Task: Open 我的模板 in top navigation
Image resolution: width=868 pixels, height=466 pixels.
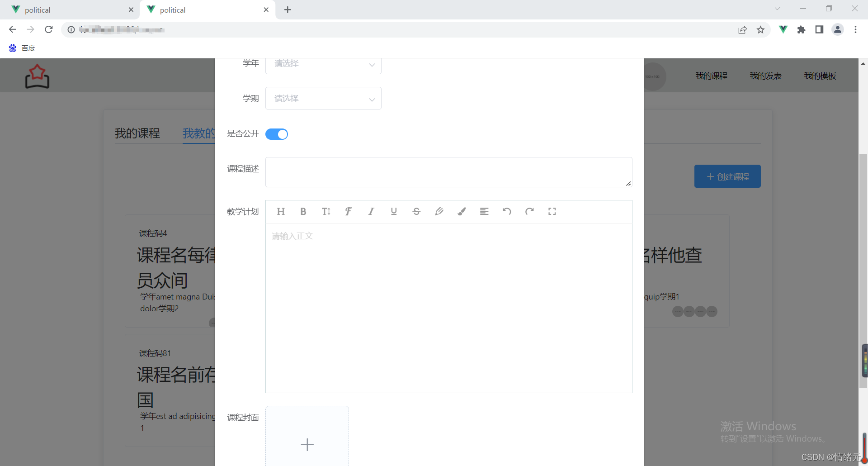Action: pyautogui.click(x=820, y=76)
